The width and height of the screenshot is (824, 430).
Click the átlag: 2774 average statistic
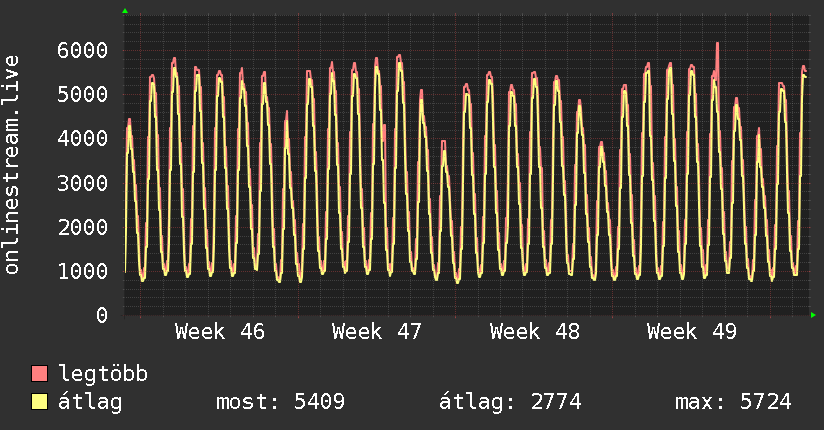510,402
